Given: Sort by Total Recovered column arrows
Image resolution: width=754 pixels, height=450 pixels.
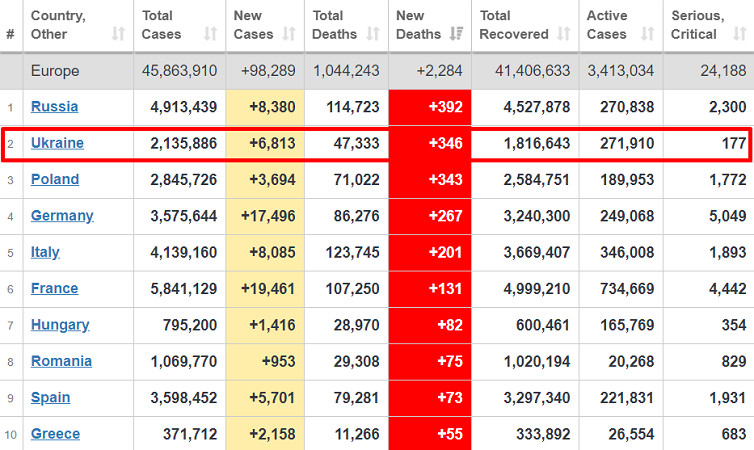Looking at the screenshot, I should (x=564, y=34).
